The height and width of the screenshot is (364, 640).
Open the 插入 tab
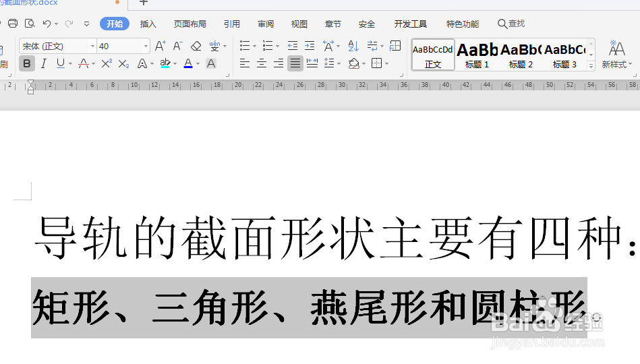pyautogui.click(x=148, y=24)
